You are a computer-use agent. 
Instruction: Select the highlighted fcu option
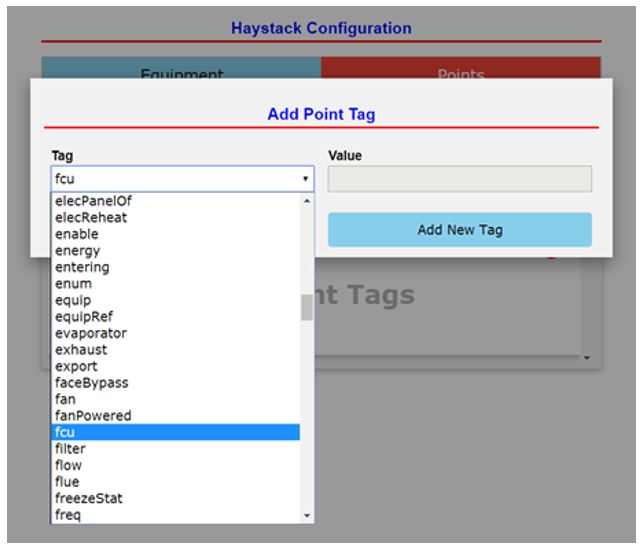point(176,432)
